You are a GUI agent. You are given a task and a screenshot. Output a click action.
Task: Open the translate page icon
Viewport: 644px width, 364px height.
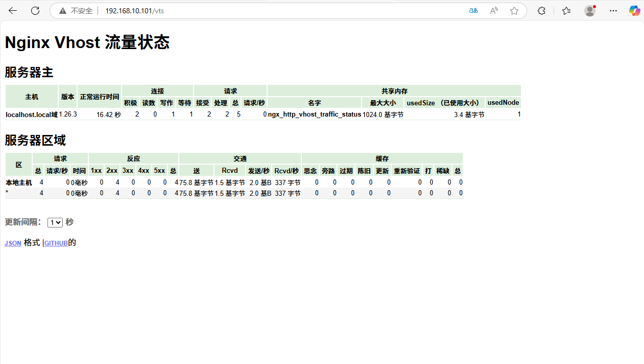tap(473, 10)
